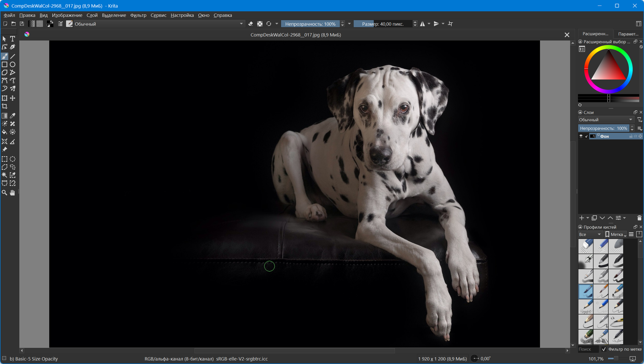Click the Метка tag button
Image resolution: width=644 pixels, height=364 pixels.
pyautogui.click(x=616, y=234)
